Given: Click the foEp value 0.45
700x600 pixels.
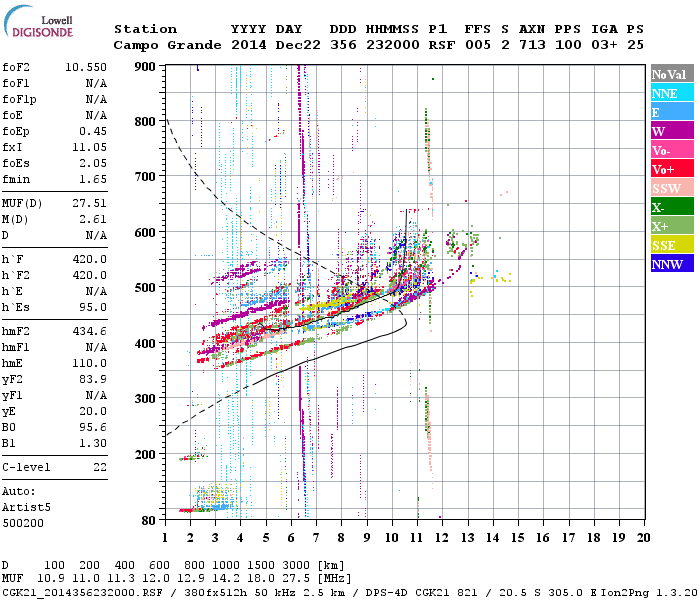Looking at the screenshot, I should [93, 132].
